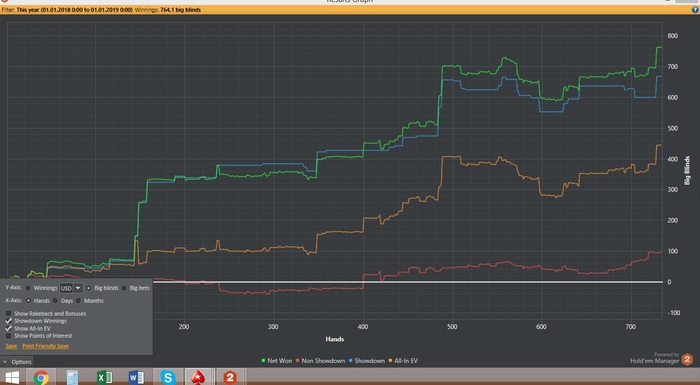Click the blue Showdown legend swatch
This screenshot has width=700, height=385.
point(351,360)
